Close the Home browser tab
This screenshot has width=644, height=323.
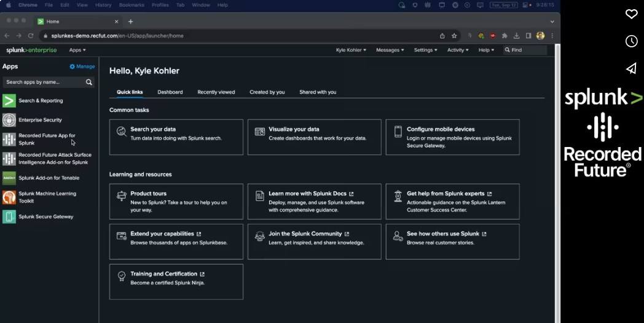click(116, 22)
